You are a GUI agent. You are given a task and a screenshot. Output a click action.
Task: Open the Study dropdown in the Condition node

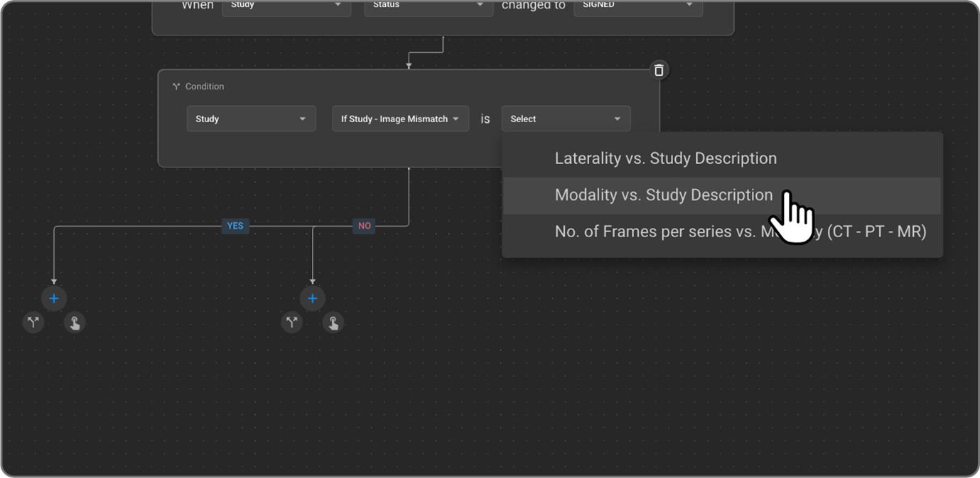(251, 119)
